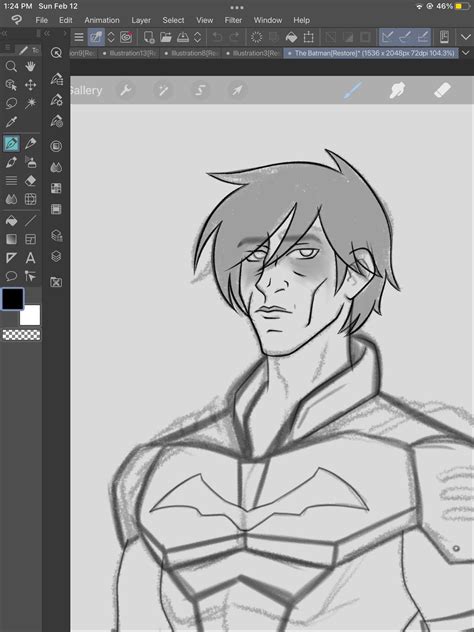Image resolution: width=474 pixels, height=632 pixels.
Task: Select the Figure line tool
Action: coord(30,221)
